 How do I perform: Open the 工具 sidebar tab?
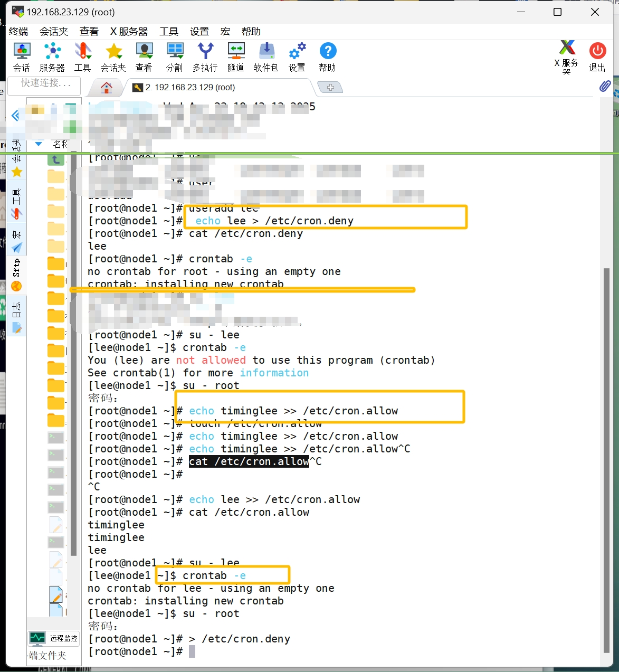tap(17, 204)
